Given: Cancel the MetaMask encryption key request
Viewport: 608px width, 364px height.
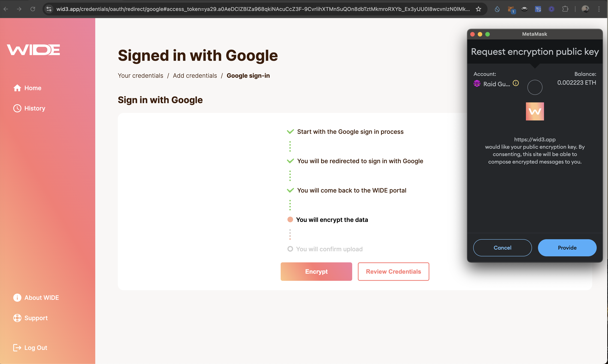Looking at the screenshot, I should pos(502,248).
